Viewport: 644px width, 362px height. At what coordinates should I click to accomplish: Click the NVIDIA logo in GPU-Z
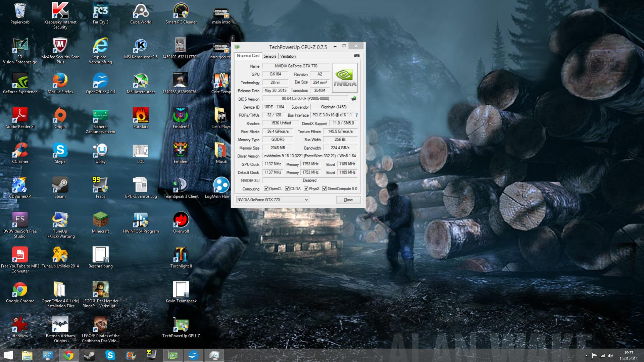pos(345,78)
